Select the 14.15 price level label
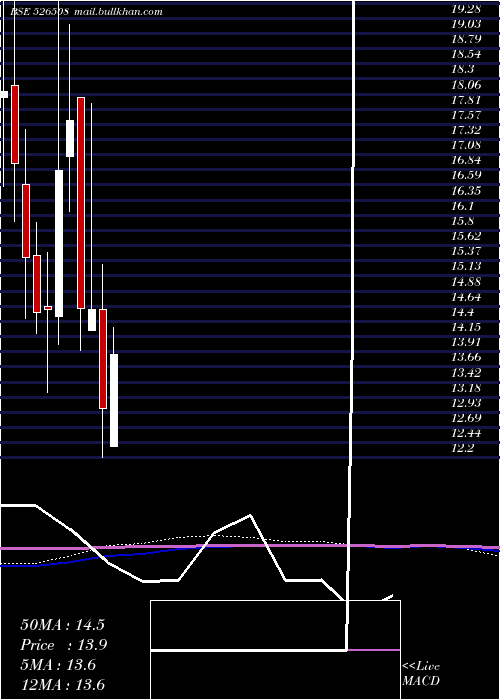 [x=466, y=327]
